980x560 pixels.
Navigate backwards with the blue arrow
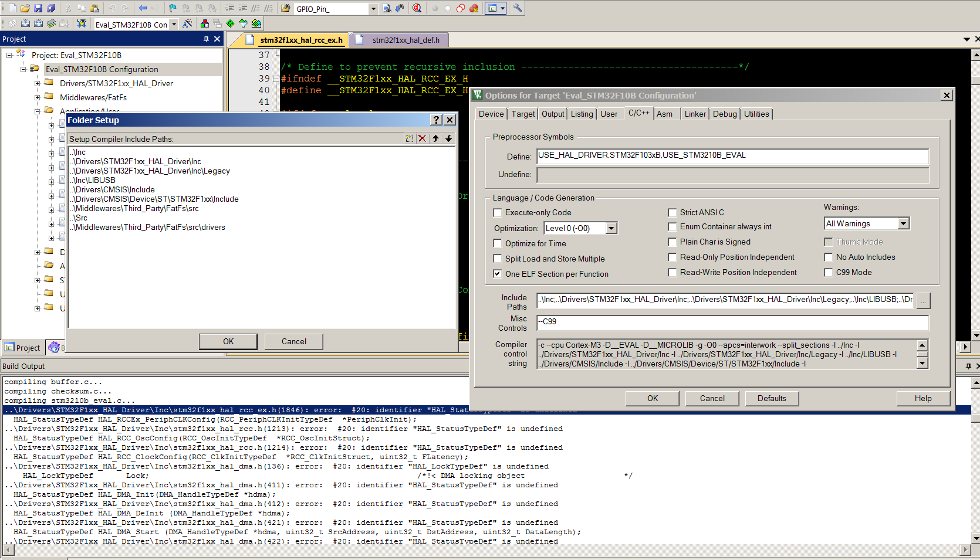pyautogui.click(x=143, y=8)
